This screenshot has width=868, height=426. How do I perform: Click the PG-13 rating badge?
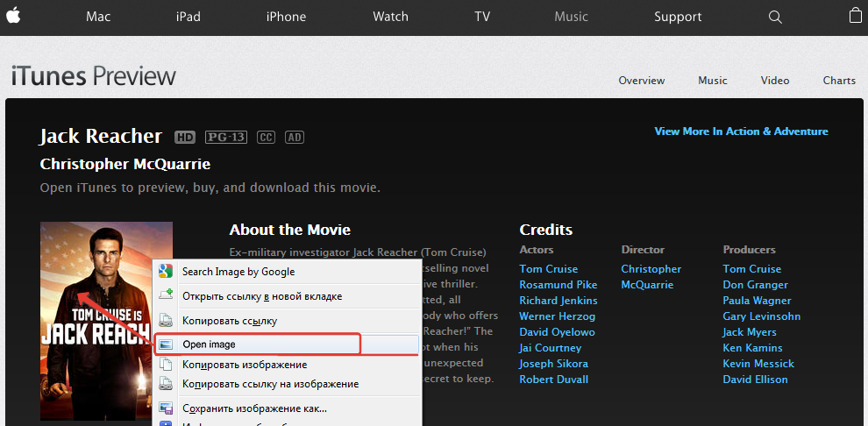(226, 138)
